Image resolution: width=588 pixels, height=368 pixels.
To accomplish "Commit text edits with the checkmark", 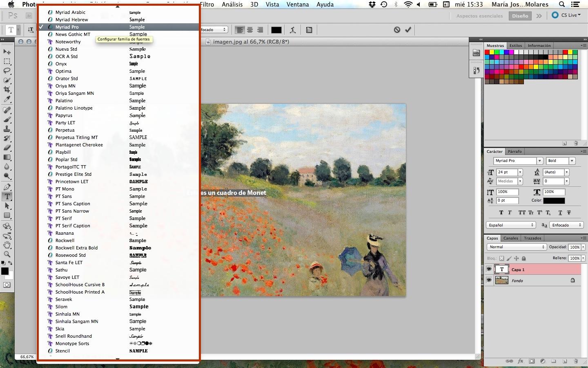I will (408, 29).
